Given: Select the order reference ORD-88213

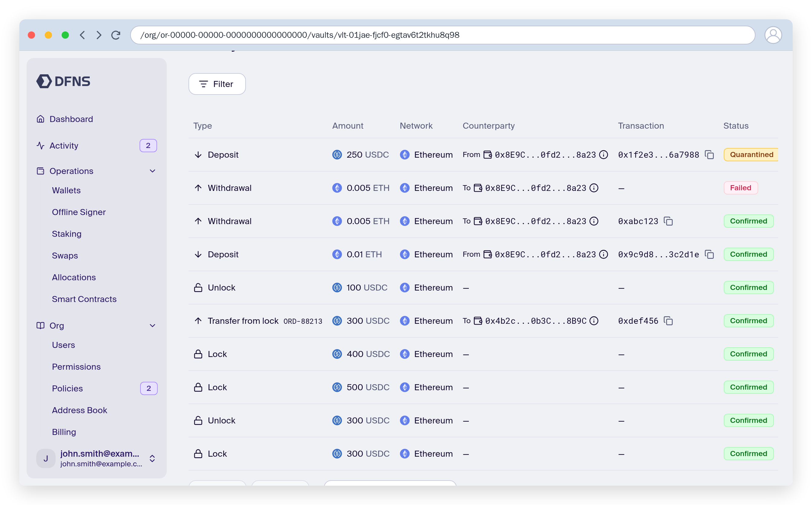Looking at the screenshot, I should 303,321.
